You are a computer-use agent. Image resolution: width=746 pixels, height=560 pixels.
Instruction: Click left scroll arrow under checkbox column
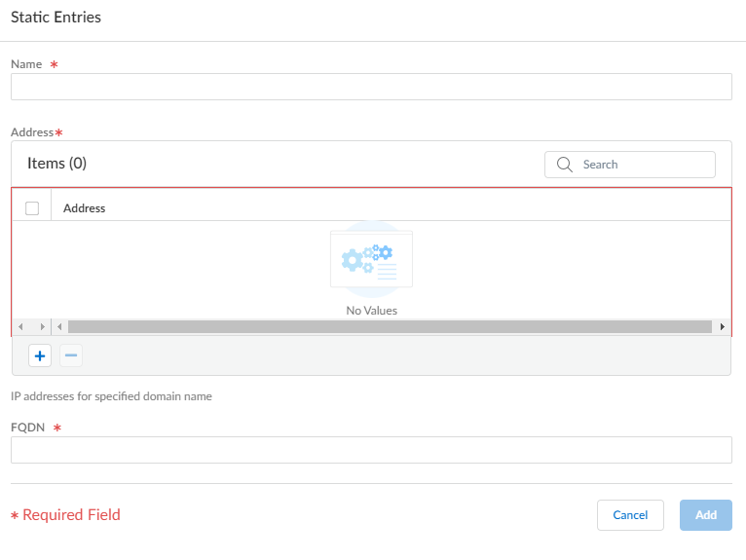[x=20, y=327]
